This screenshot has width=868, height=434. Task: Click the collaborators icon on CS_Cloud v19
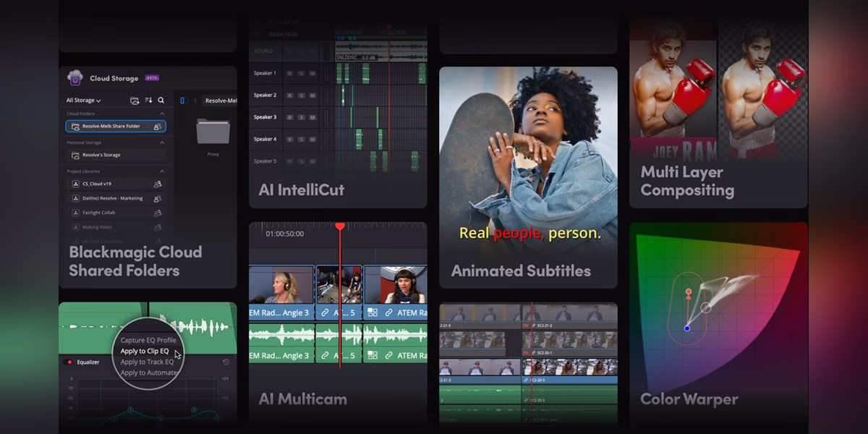click(x=157, y=184)
